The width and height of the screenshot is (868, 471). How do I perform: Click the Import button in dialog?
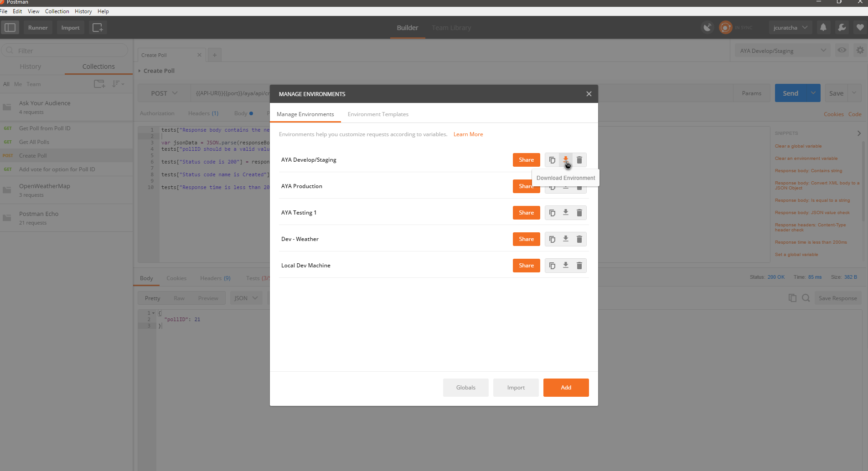[516, 388]
